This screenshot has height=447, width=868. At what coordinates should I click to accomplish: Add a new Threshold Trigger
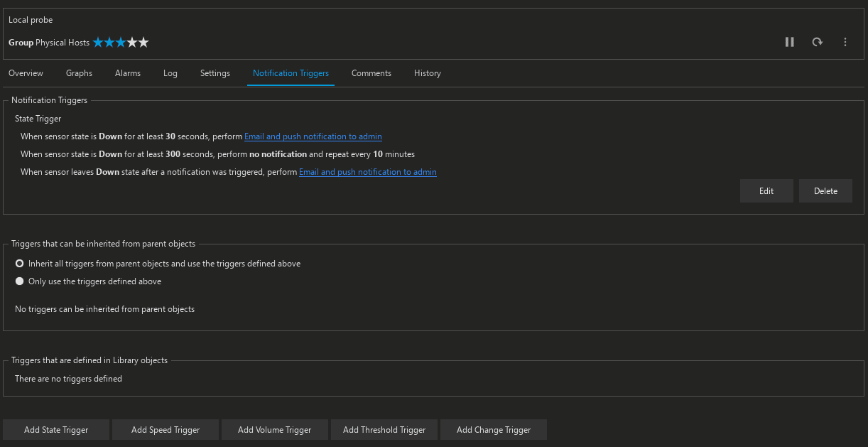coord(384,430)
